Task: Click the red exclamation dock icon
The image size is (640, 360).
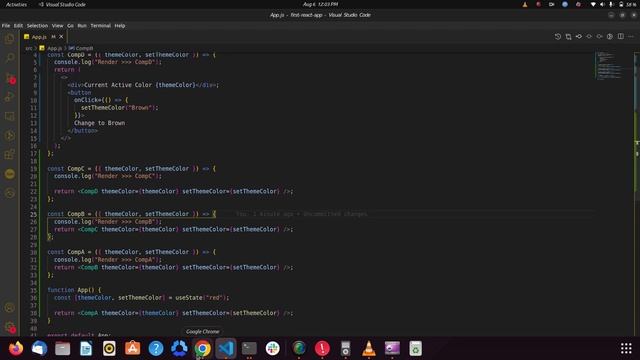Action: point(322,348)
